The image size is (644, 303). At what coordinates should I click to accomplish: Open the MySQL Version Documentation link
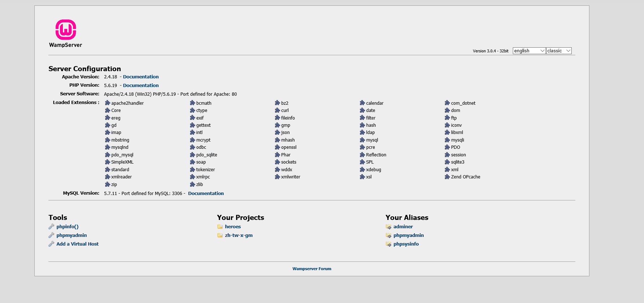click(x=206, y=194)
